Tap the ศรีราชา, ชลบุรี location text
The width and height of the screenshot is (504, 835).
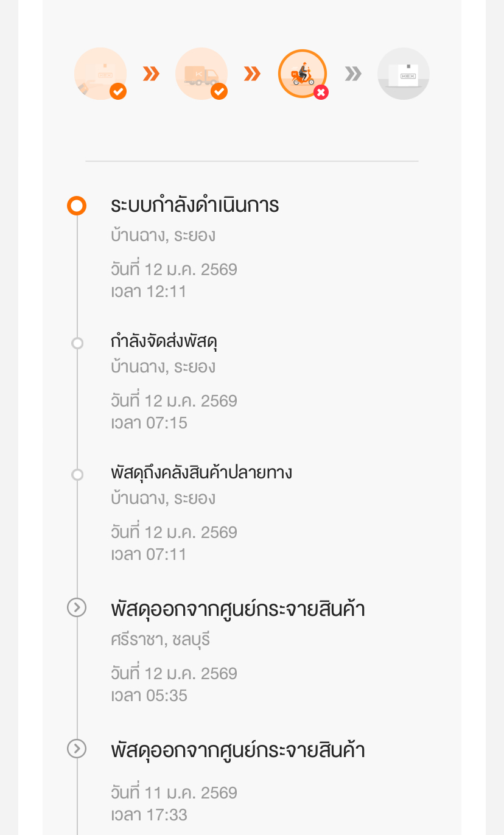160,640
